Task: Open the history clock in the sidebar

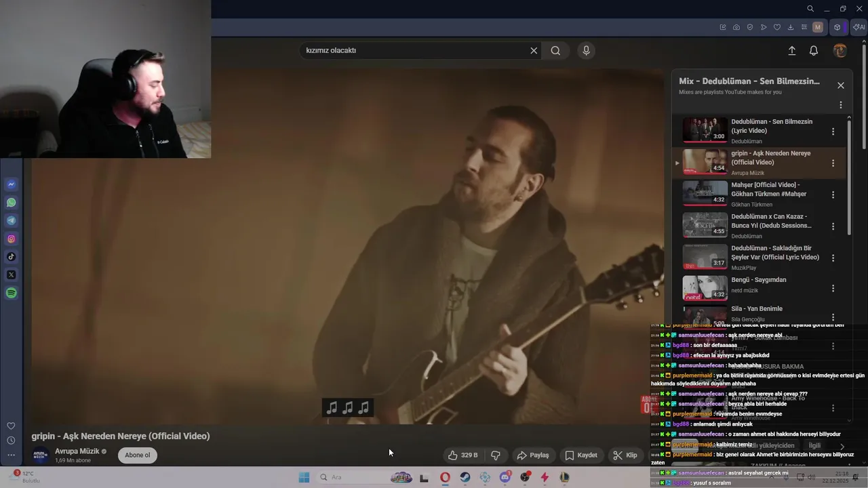Action: tap(11, 441)
